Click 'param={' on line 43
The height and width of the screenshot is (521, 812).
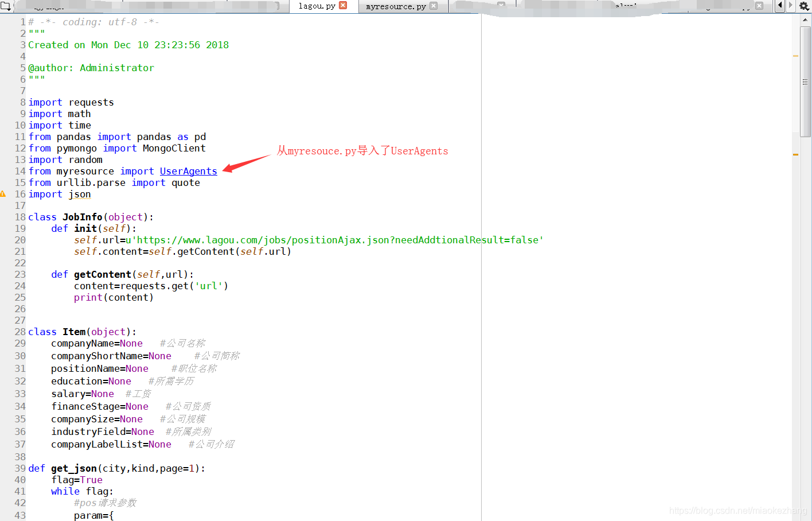coord(93,515)
